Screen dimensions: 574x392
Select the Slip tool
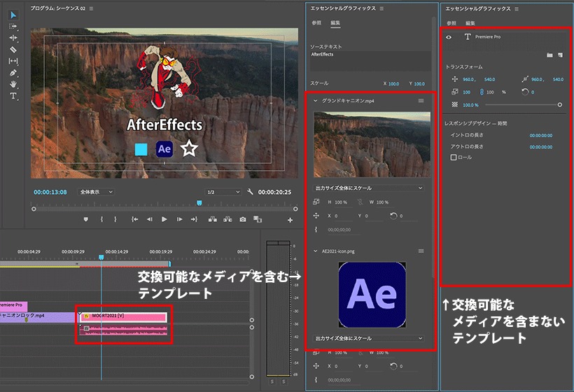[x=13, y=61]
